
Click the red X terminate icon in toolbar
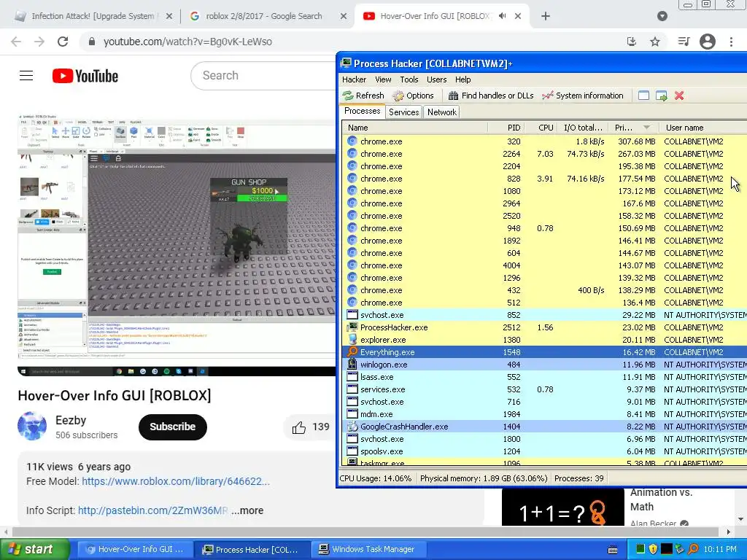[x=679, y=96]
